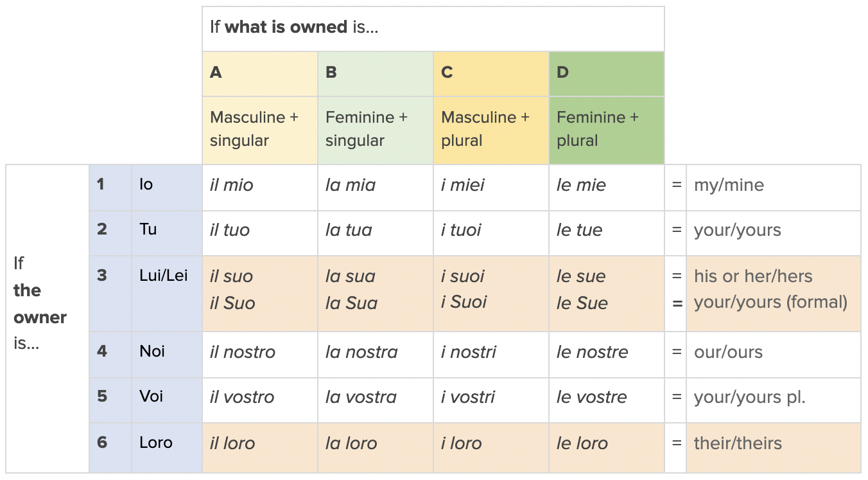The height and width of the screenshot is (480, 868).
Task: Click the 'i tuoi' cell
Action: [x=461, y=231]
